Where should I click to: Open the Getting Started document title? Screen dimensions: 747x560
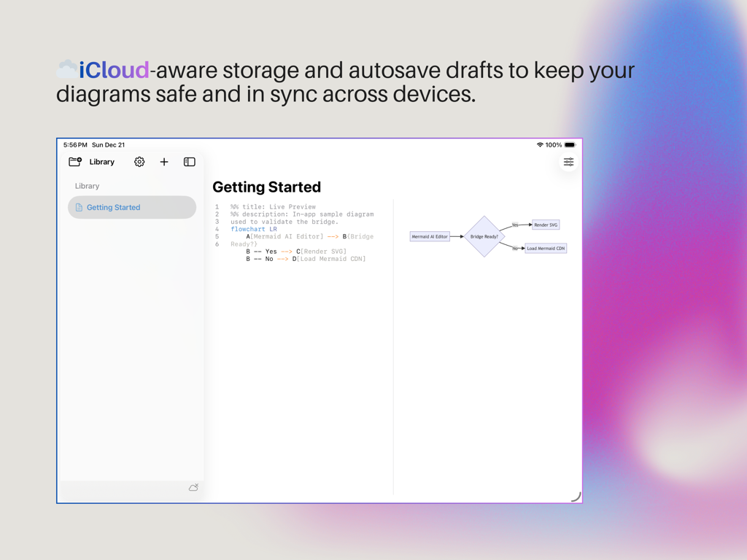point(266,187)
